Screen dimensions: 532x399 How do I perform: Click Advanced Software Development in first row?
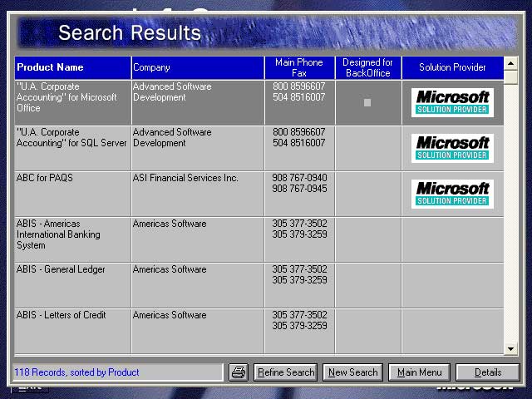pyautogui.click(x=198, y=102)
